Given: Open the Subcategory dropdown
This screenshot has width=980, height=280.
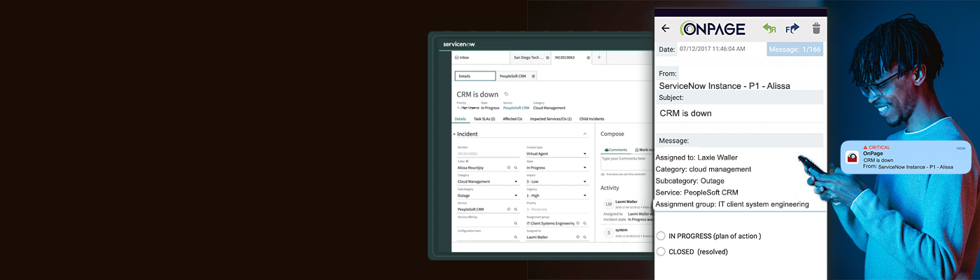Looking at the screenshot, I should click(488, 195).
